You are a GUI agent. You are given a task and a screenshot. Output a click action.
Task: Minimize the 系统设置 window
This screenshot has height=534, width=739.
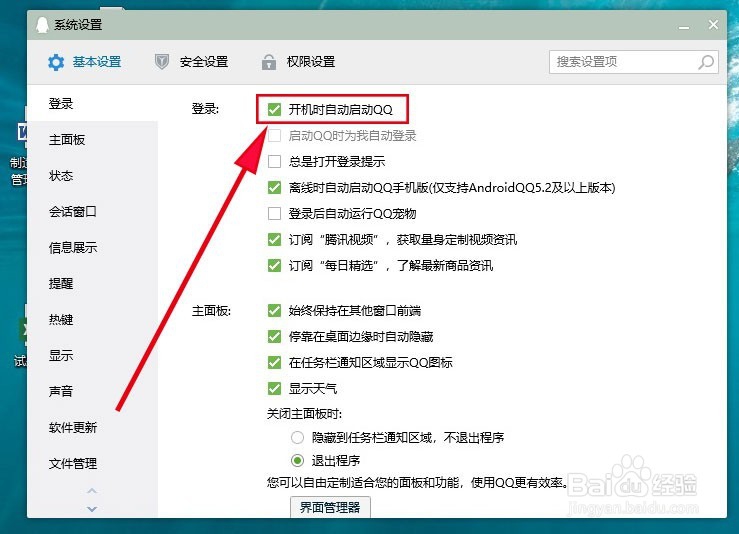684,27
